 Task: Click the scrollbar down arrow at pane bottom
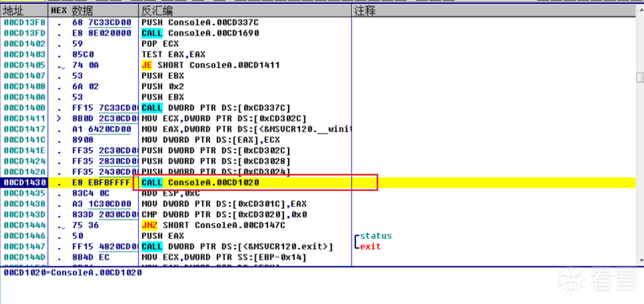click(640, 260)
